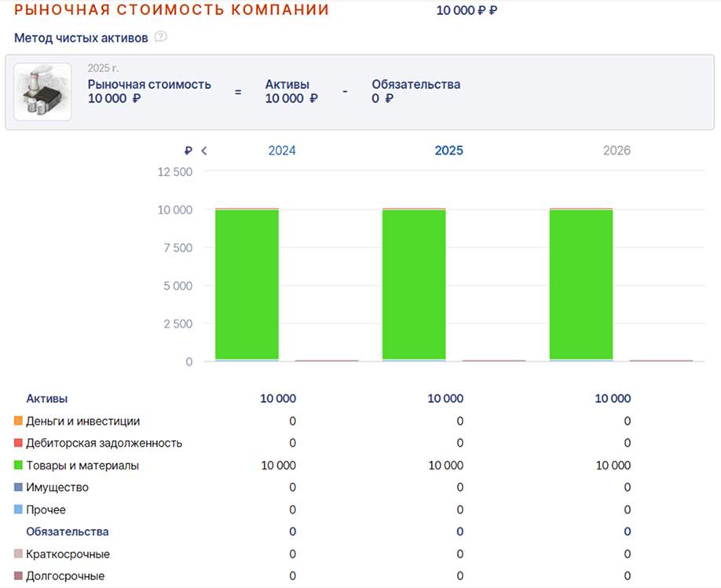Screen dimensions: 721x588
Task: Click the ruble currency symbol above chart
Action: point(188,151)
